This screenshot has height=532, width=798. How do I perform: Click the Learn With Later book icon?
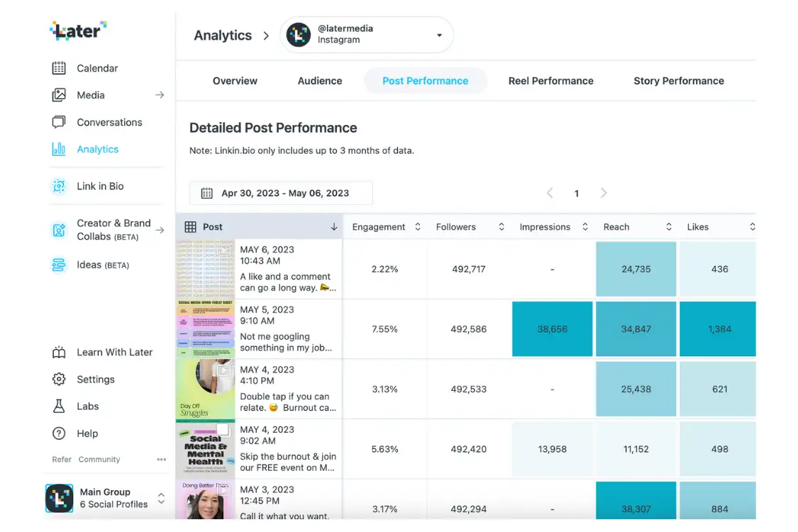click(x=59, y=353)
